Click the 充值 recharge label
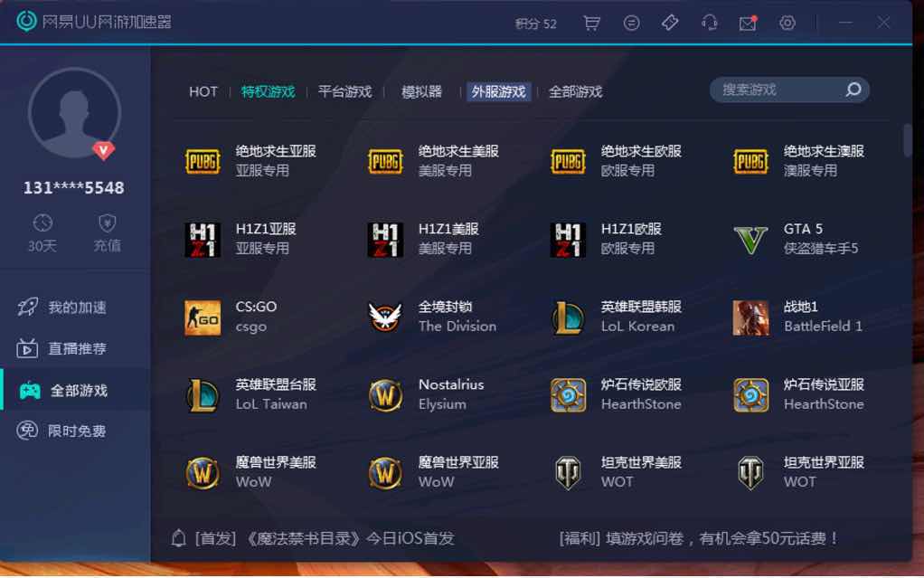 107,245
